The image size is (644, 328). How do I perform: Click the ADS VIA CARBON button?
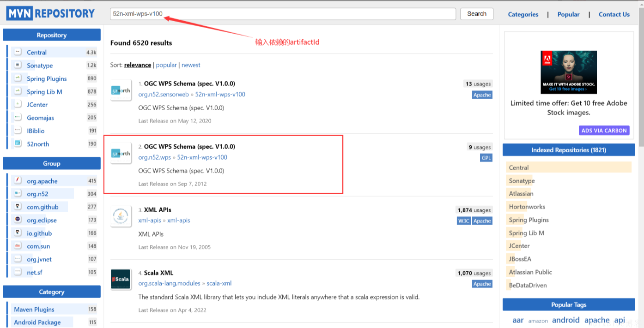pyautogui.click(x=604, y=131)
